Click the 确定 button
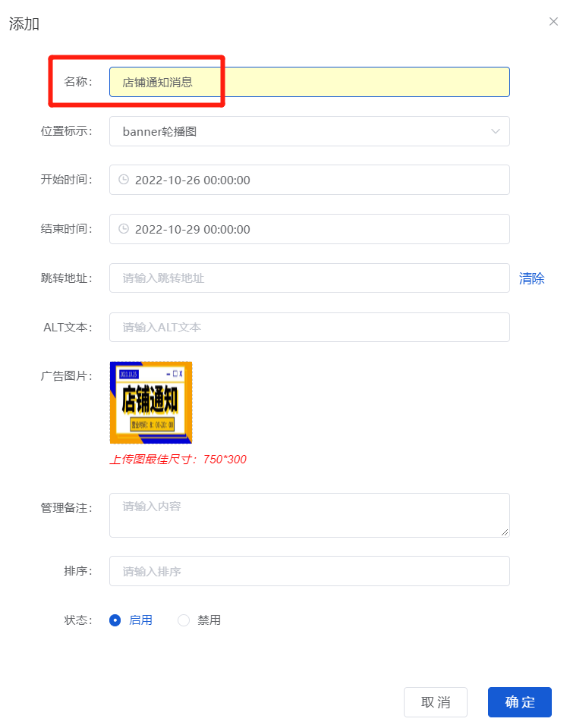The width and height of the screenshot is (570, 728). 519,702
